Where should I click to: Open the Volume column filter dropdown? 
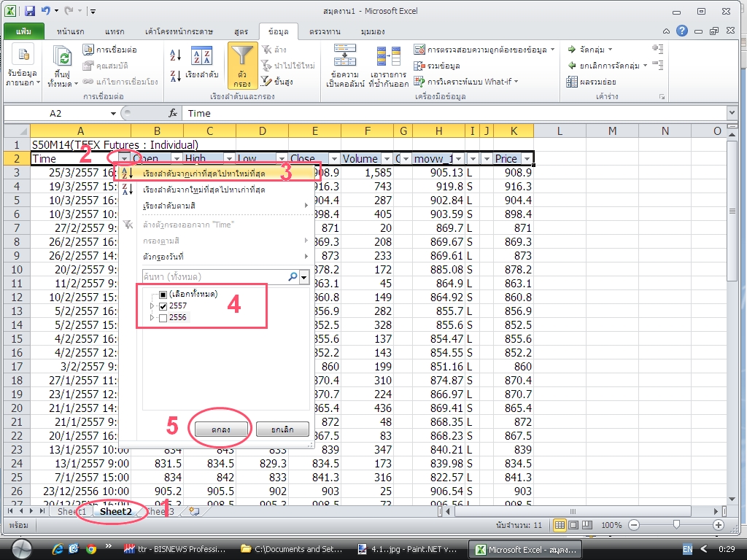tap(387, 158)
